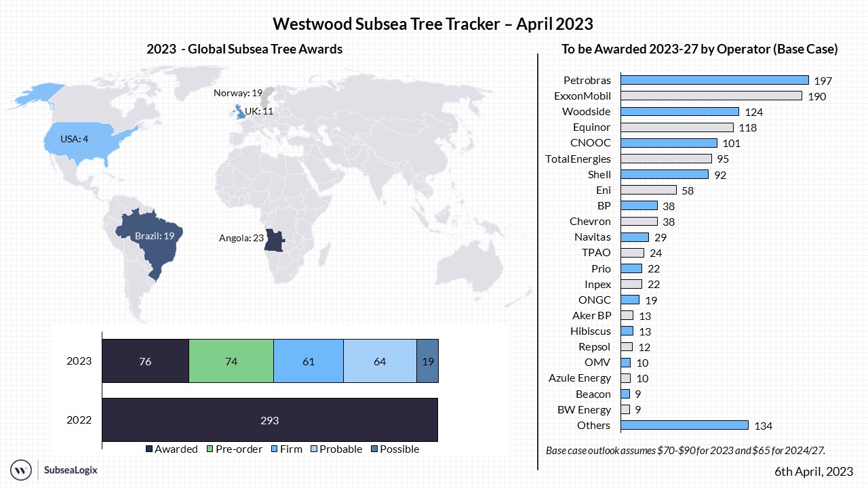Select the 2023 Awarded segment showing 76
Screen dimensions: 868x488
click(145, 361)
